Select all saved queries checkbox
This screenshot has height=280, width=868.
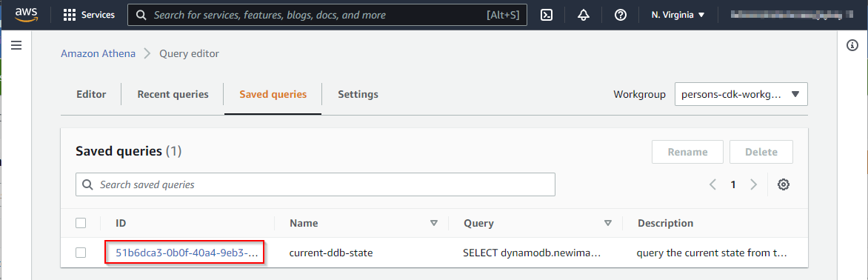81,223
